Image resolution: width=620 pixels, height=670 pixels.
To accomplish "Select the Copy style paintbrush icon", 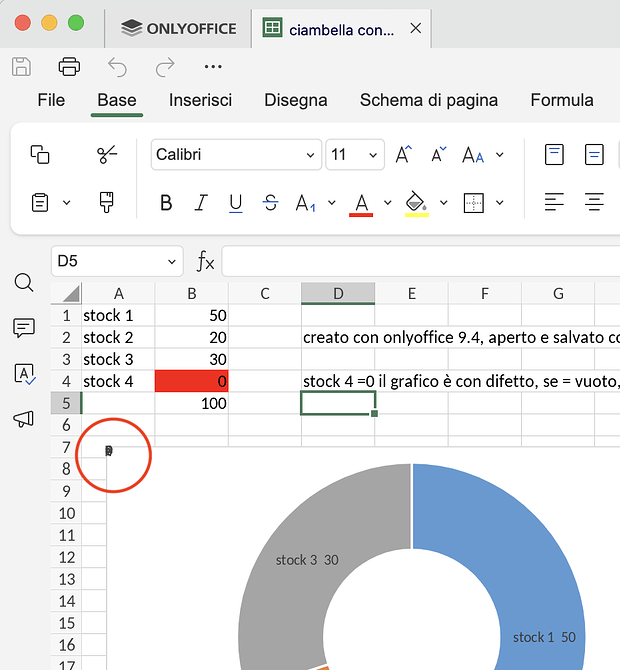I will (x=107, y=203).
